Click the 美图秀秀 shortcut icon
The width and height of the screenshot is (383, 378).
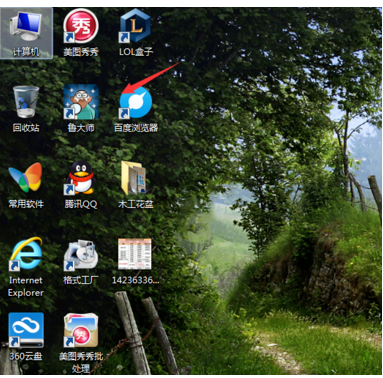pos(81,26)
